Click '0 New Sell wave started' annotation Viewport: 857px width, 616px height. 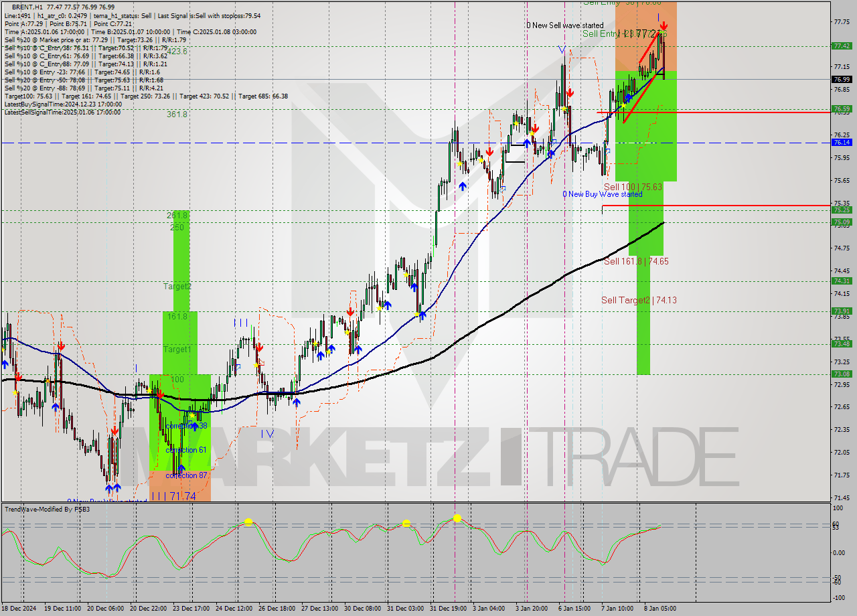(564, 25)
